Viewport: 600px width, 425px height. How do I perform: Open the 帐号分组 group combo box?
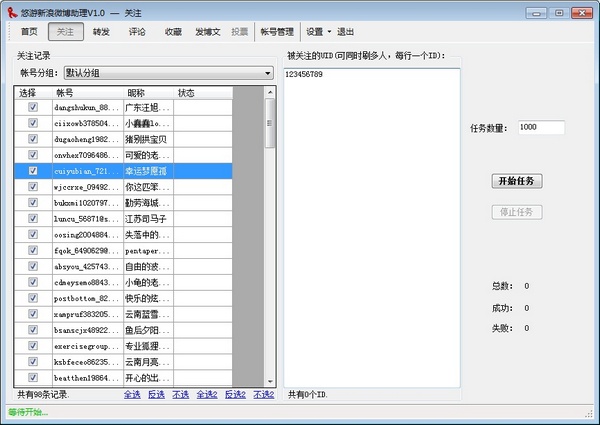click(x=169, y=73)
